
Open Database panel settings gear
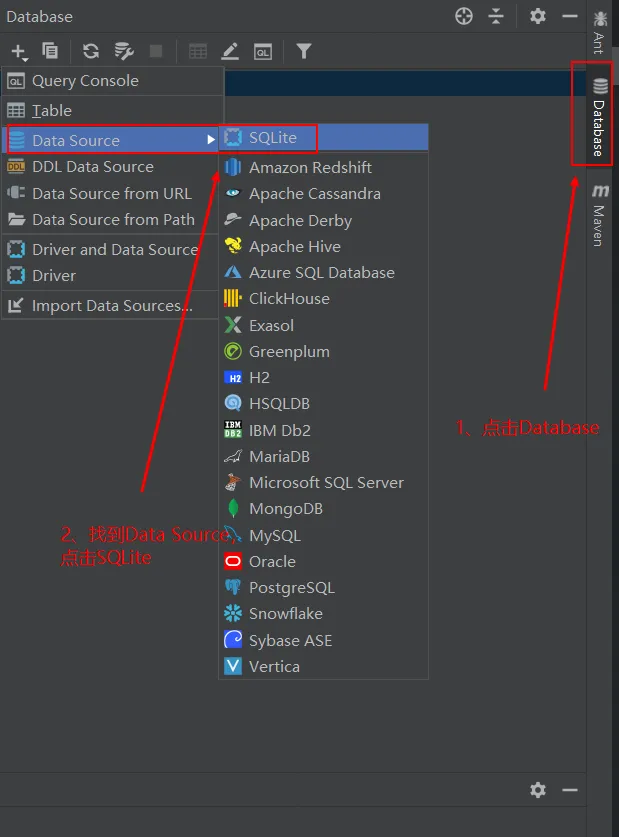pos(538,16)
